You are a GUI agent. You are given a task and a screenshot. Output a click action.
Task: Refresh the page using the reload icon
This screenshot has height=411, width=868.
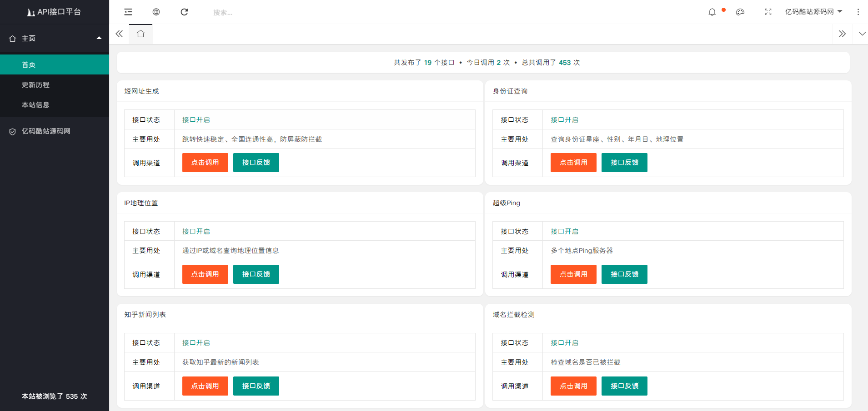[x=184, y=12]
